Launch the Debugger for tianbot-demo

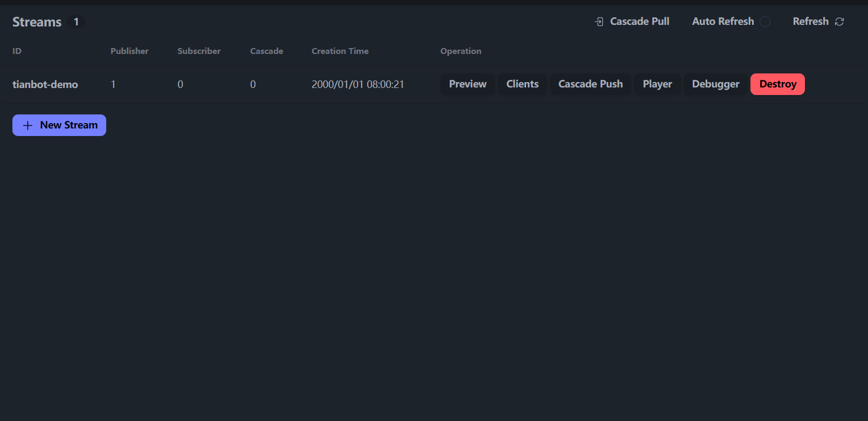pyautogui.click(x=715, y=84)
